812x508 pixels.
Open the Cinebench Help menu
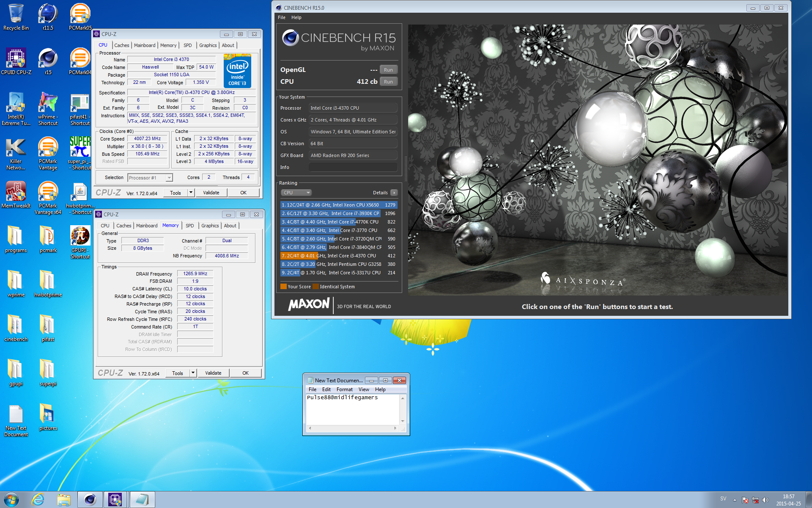296,17
